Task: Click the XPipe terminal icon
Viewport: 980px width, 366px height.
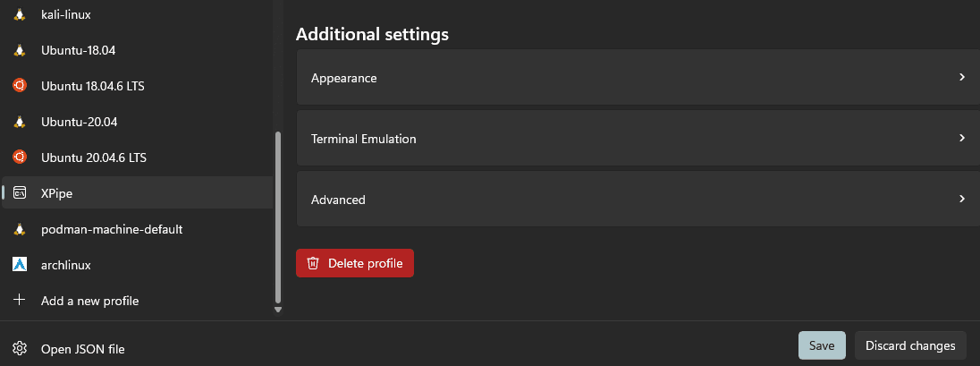Action: [x=19, y=193]
